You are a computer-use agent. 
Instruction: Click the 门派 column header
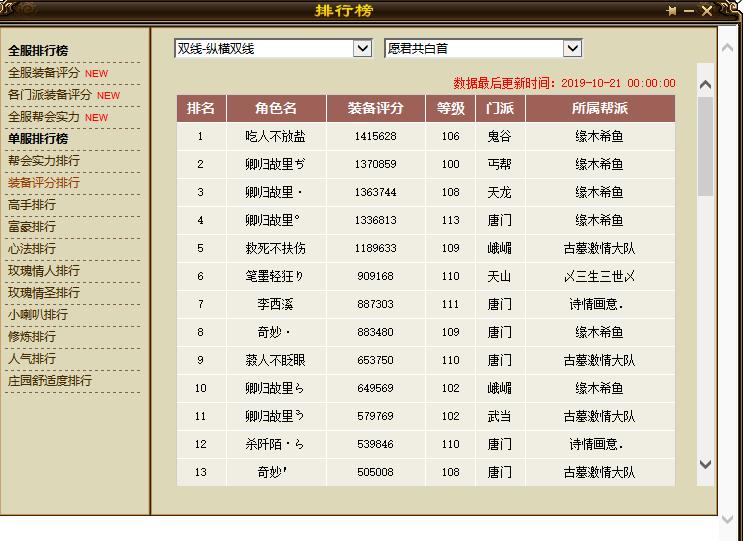point(500,108)
